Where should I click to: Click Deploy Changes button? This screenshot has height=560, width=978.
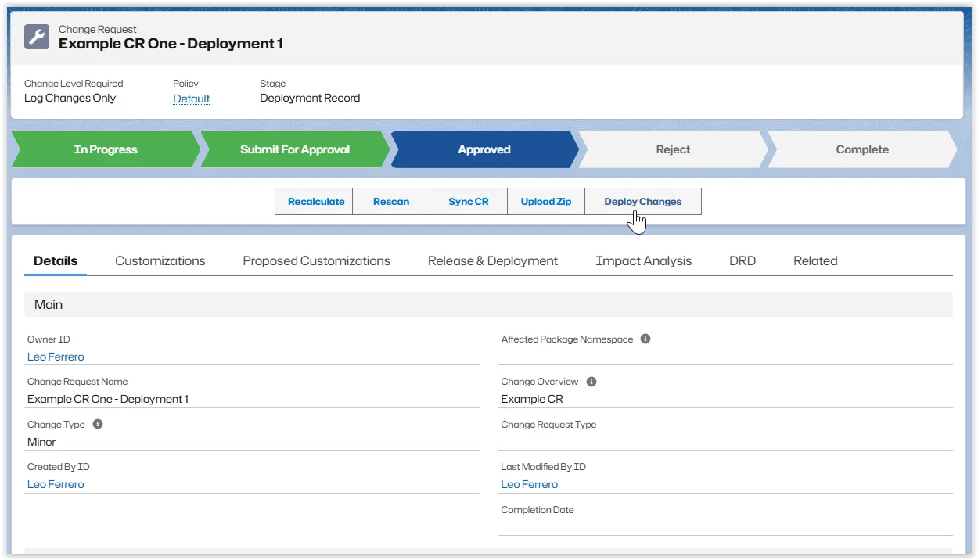(642, 201)
